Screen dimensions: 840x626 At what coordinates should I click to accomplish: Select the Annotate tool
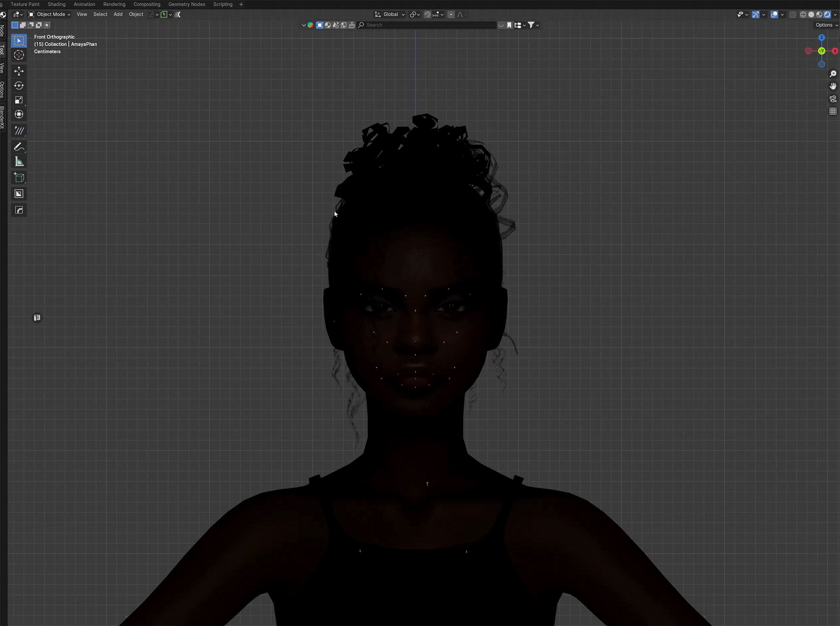tap(19, 147)
